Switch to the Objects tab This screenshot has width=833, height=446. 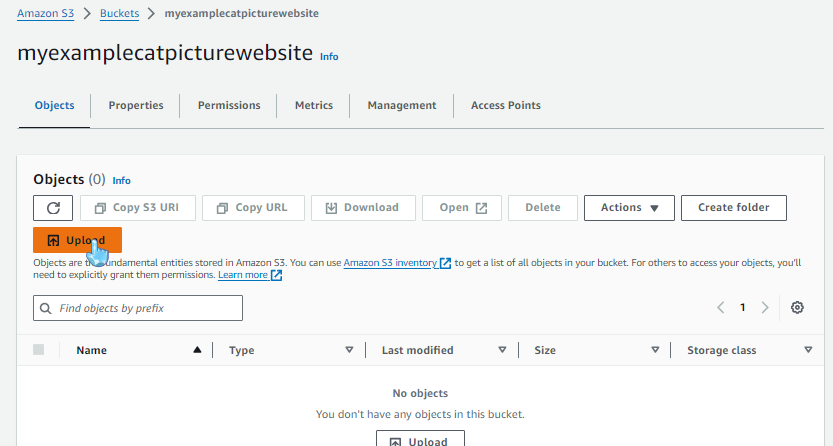tap(54, 105)
